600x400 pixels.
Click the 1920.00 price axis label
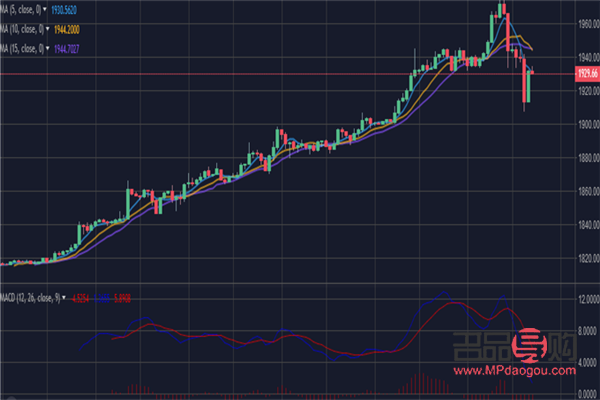coord(589,91)
